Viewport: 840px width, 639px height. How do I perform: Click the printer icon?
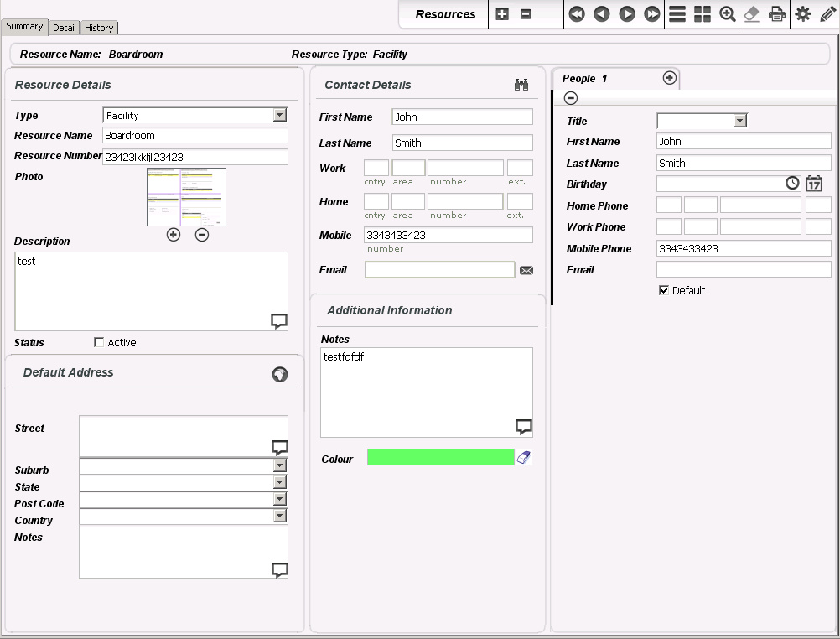pos(778,14)
